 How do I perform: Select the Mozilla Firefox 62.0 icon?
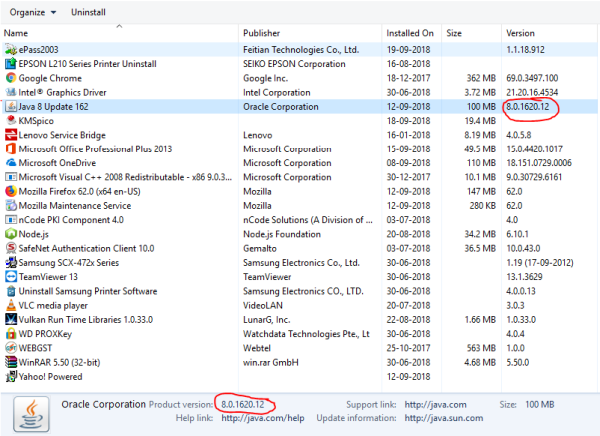(x=10, y=191)
